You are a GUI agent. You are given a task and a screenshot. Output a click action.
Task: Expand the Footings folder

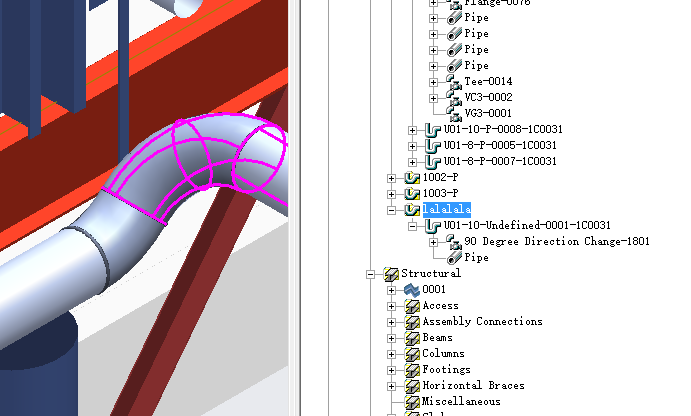(x=391, y=370)
